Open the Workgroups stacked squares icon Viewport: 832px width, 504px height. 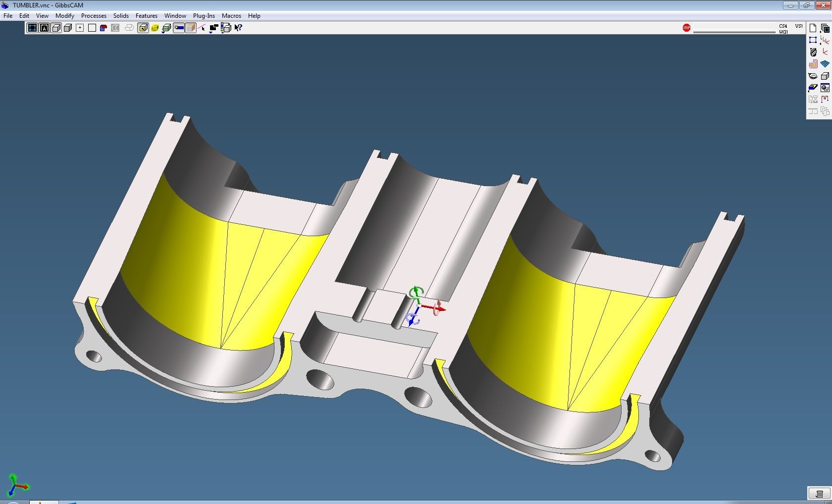point(825,28)
